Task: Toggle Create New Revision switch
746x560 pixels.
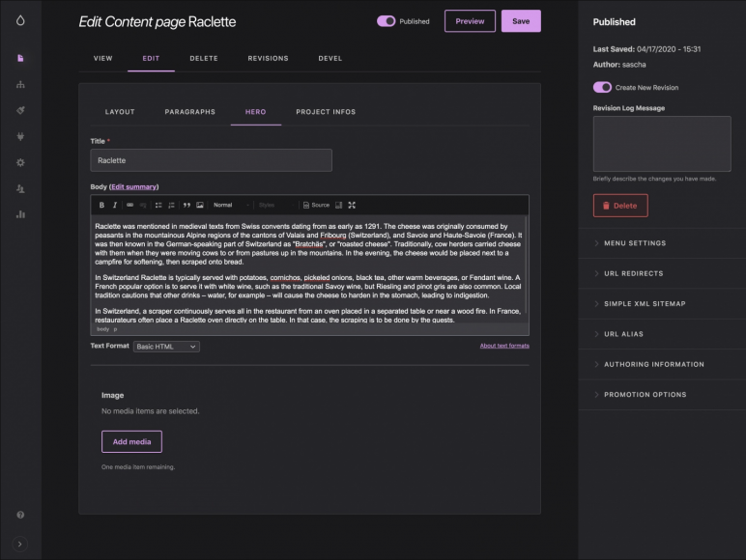Action: [x=602, y=87]
